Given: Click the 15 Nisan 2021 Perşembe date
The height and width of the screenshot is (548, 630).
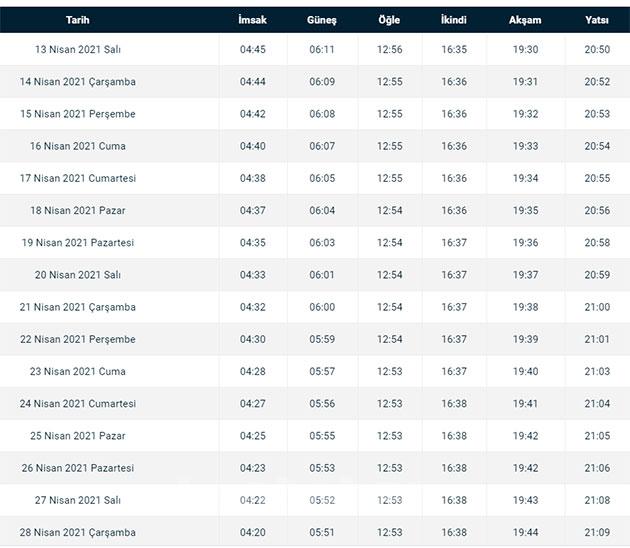Looking at the screenshot, I should [x=77, y=114].
